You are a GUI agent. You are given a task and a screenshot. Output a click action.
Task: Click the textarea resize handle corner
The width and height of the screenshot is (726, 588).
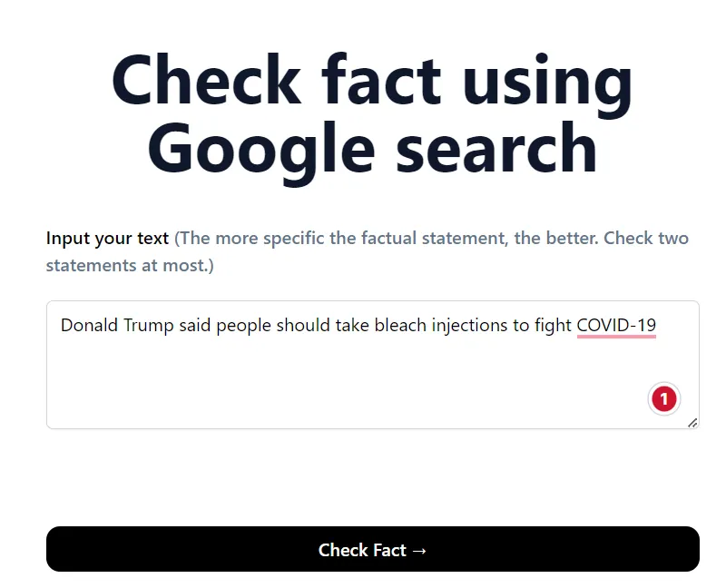(692, 422)
